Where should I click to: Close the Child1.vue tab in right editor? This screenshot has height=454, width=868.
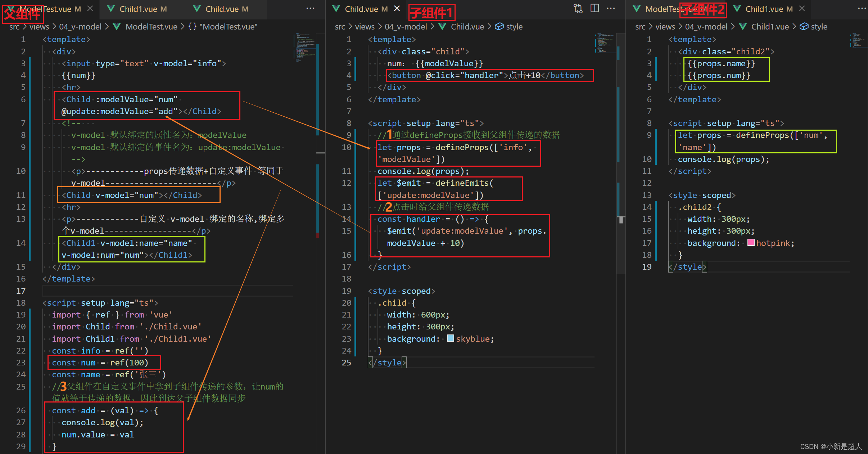(802, 9)
